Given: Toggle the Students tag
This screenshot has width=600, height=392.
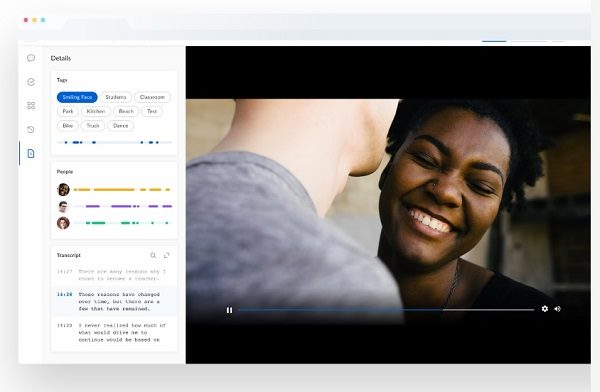Looking at the screenshot, I should (116, 97).
